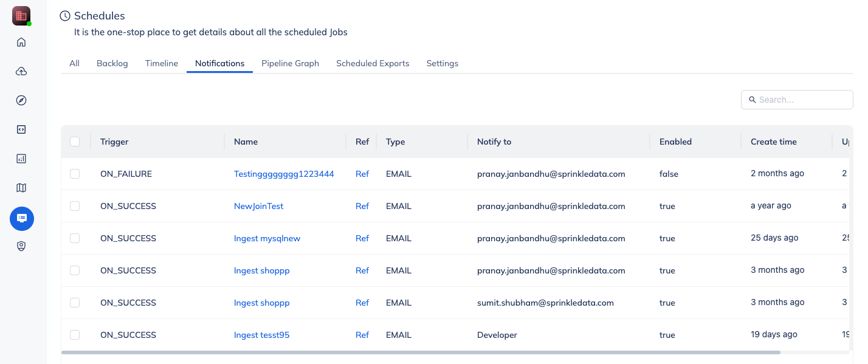Open the code brackets icon in sidebar
Screen dimensions: 868x364
click(21, 129)
